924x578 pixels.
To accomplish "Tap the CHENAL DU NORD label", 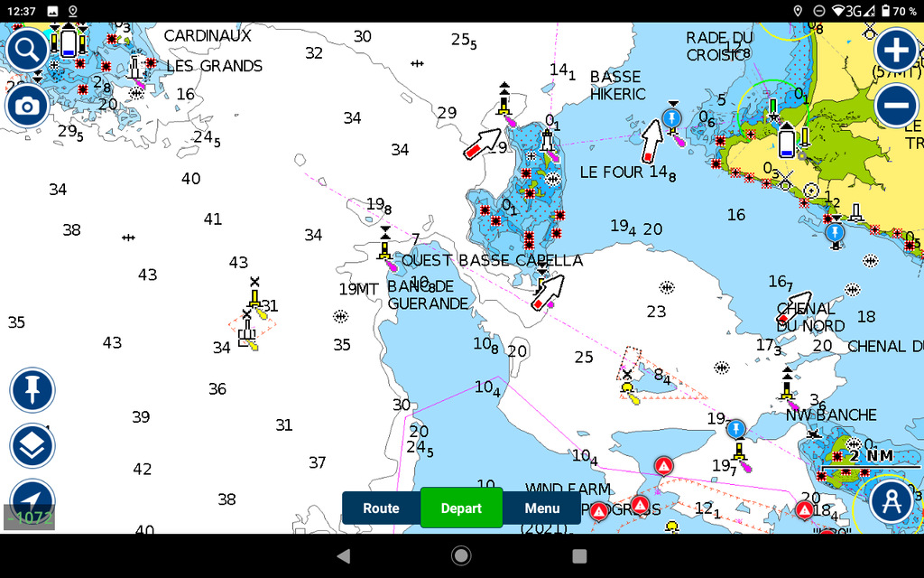I will [x=811, y=317].
